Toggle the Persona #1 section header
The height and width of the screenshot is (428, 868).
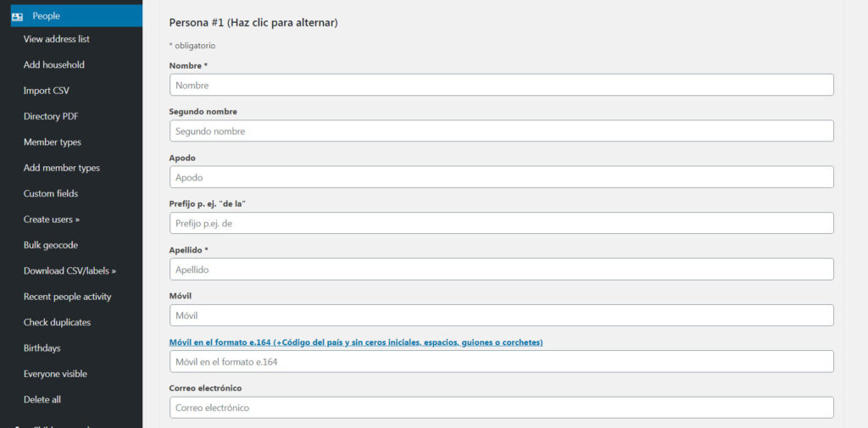point(253,23)
